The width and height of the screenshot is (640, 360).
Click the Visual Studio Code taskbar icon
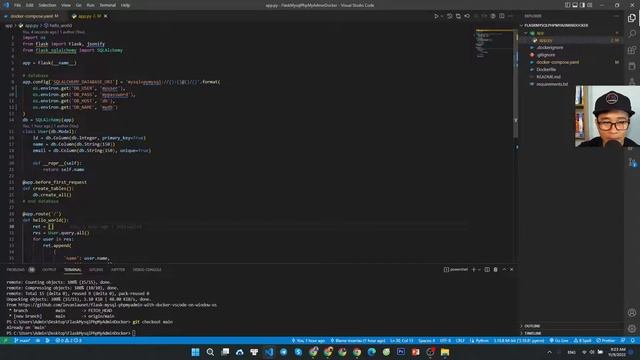pyautogui.click(x=269, y=352)
